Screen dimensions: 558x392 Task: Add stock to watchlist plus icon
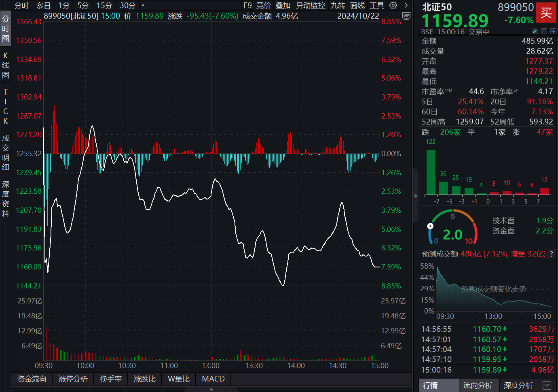553,31
